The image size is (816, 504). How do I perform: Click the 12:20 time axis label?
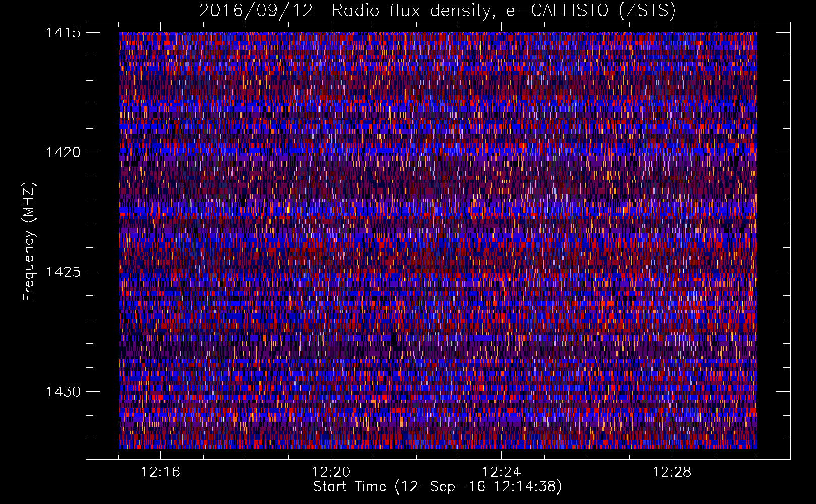click(x=331, y=472)
